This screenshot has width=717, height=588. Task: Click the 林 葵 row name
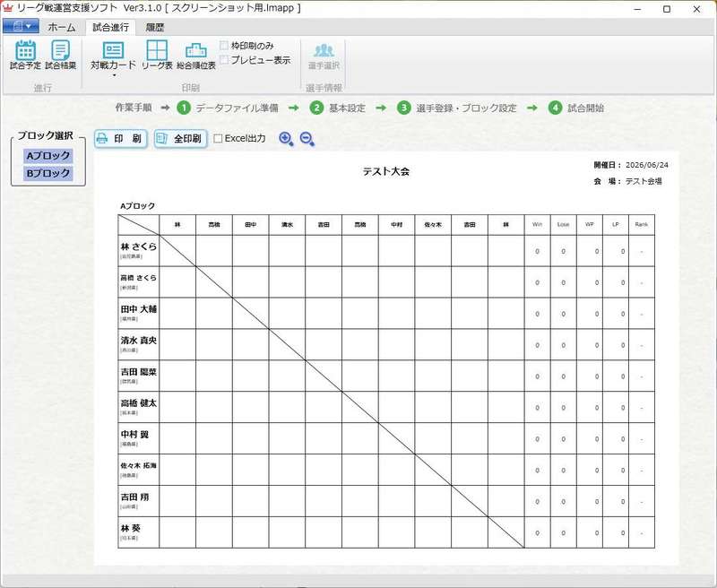coord(130,528)
